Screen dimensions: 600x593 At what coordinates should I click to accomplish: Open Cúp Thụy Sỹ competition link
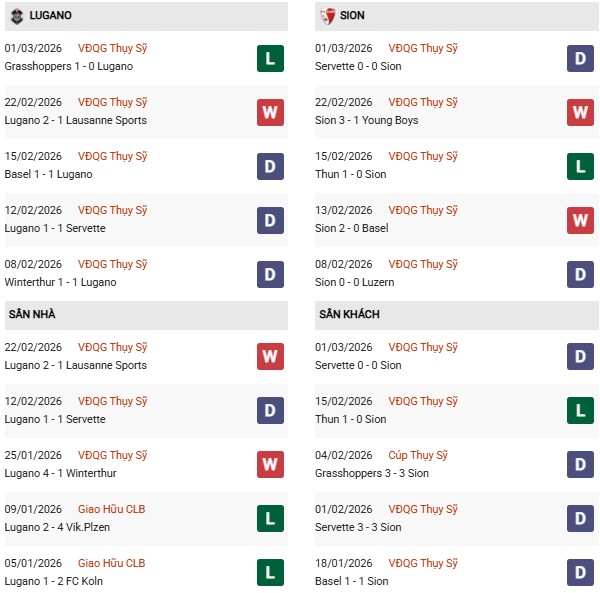[x=418, y=456]
